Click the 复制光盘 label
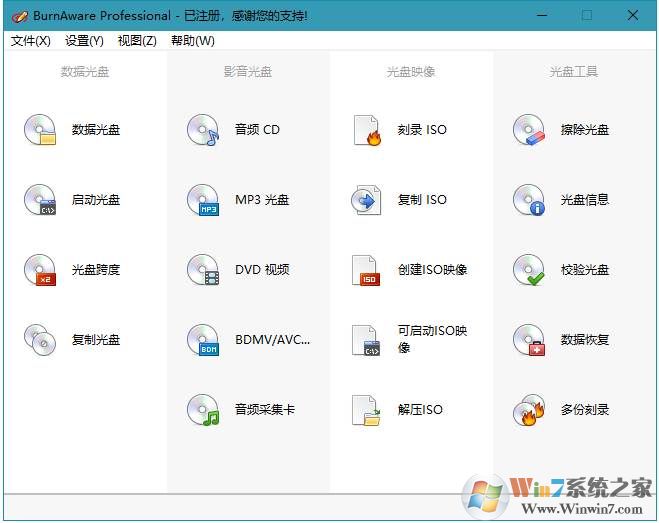 (96, 340)
